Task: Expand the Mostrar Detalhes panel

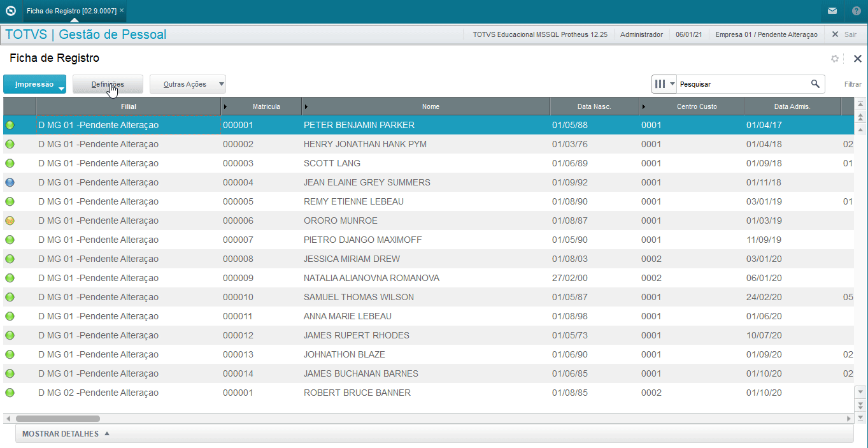Action: pyautogui.click(x=66, y=434)
